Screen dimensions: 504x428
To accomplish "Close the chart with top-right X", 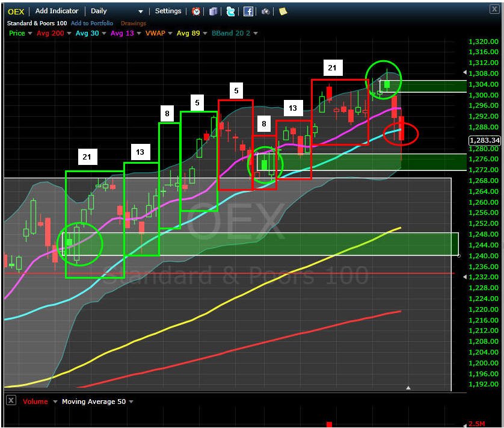I will tap(494, 9).
